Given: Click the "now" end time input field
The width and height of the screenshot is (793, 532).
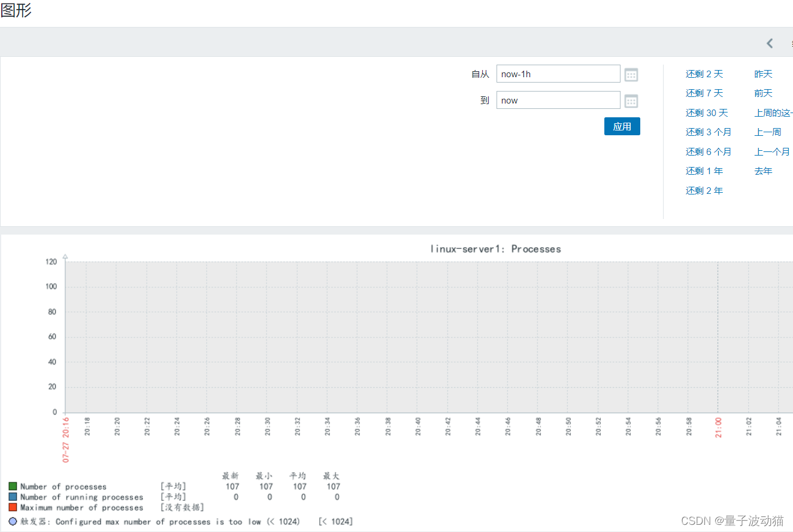Looking at the screenshot, I should (558, 100).
